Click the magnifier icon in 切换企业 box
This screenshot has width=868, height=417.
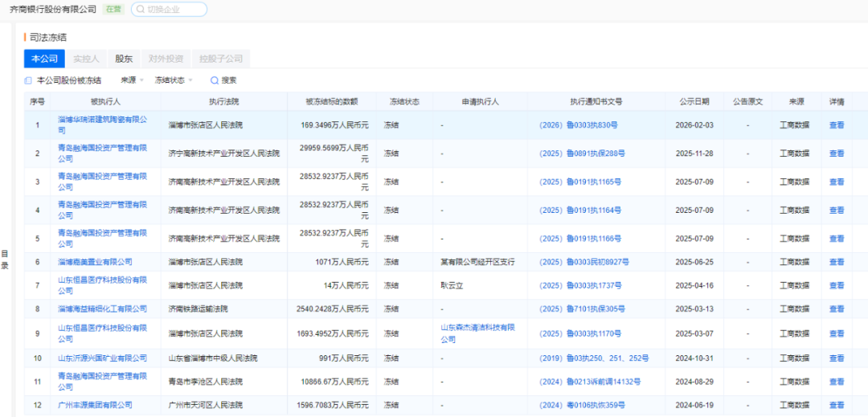pos(140,10)
